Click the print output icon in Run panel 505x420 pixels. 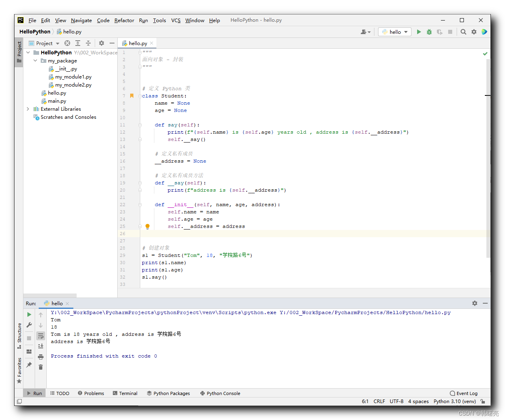(x=41, y=357)
